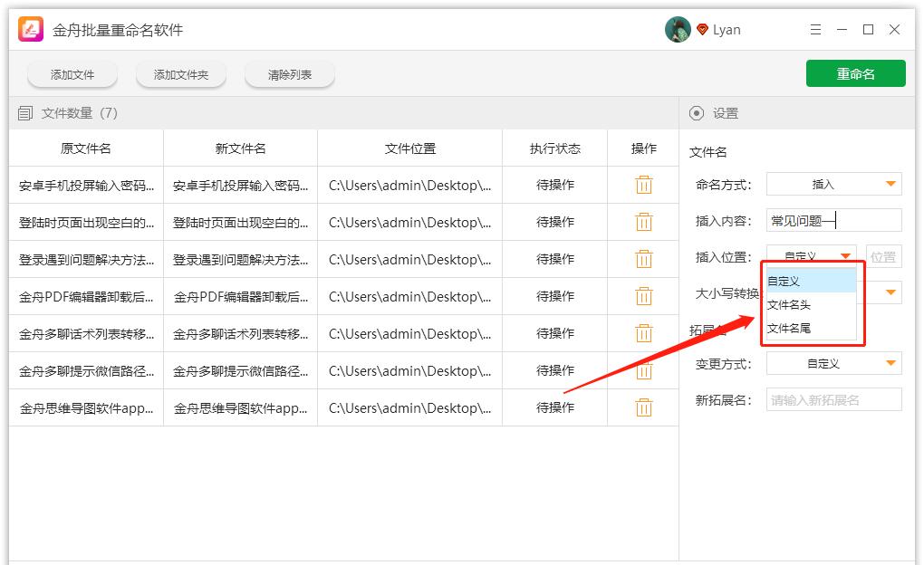Image resolution: width=924 pixels, height=565 pixels.
Task: Focus the 新拓展名 input field
Action: (833, 399)
